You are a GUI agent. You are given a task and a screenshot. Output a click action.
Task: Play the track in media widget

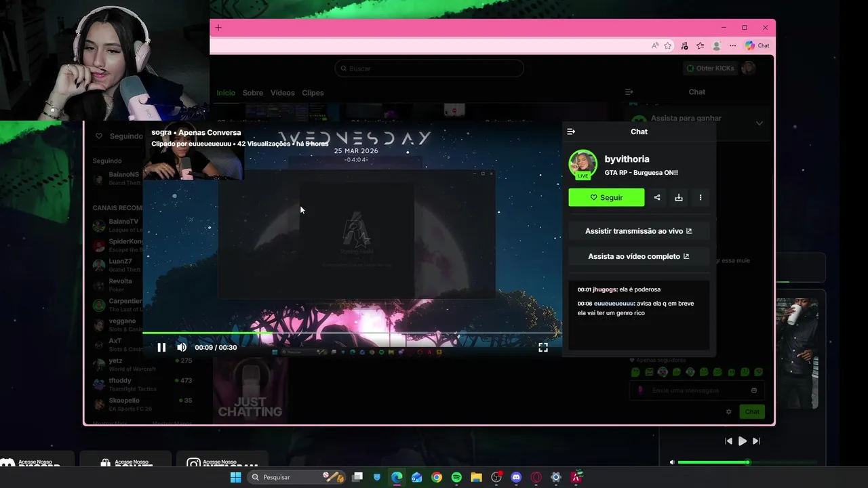[x=743, y=441]
